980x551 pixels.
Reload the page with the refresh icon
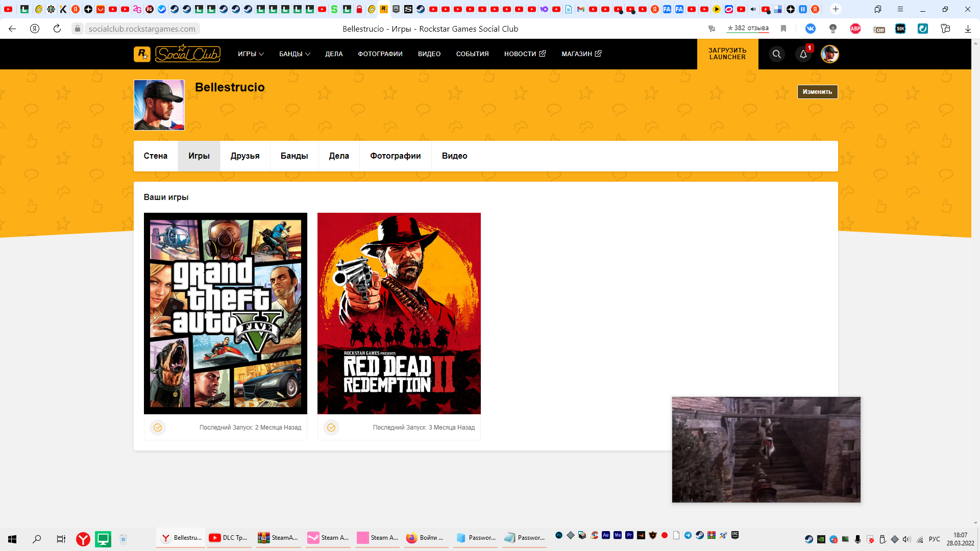click(57, 29)
